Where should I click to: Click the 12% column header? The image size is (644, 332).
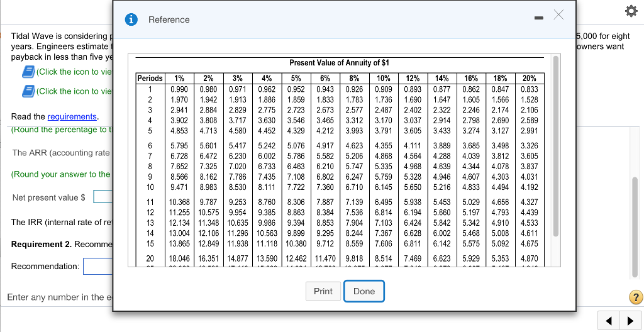pyautogui.click(x=413, y=79)
